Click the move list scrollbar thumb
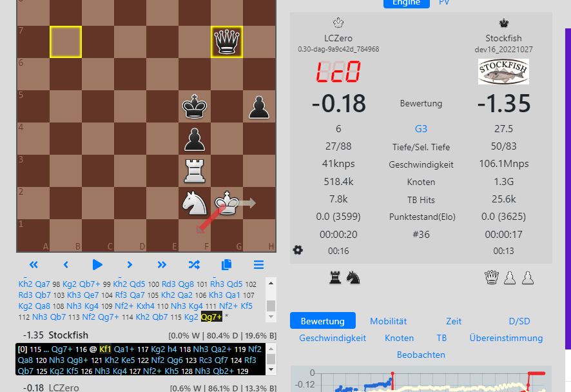This screenshot has width=571, height=392. pos(271,306)
